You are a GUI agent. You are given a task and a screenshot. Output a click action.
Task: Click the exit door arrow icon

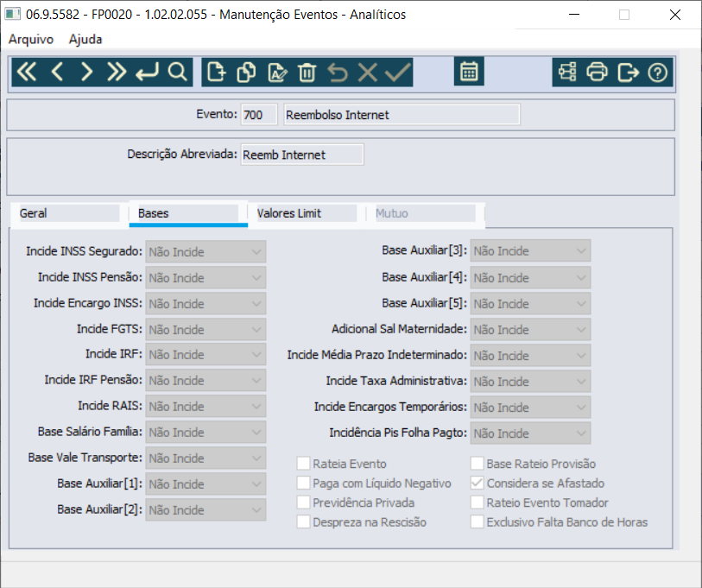click(628, 73)
